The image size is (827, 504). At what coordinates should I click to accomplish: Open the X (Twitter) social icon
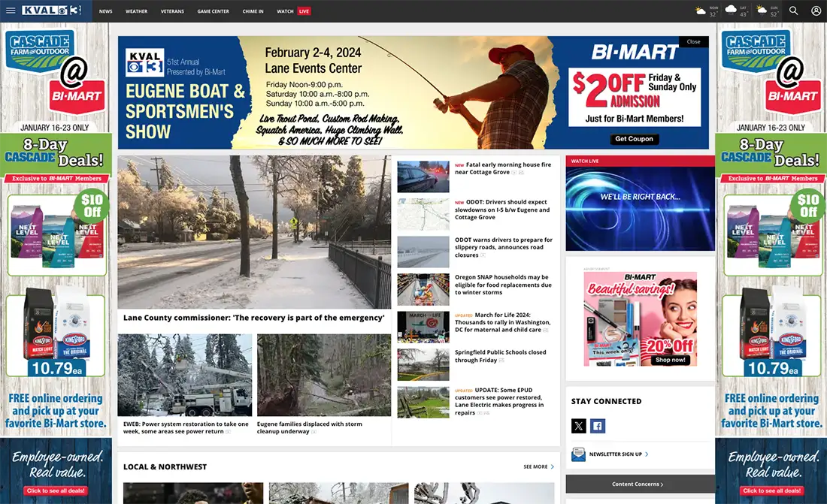[579, 426]
